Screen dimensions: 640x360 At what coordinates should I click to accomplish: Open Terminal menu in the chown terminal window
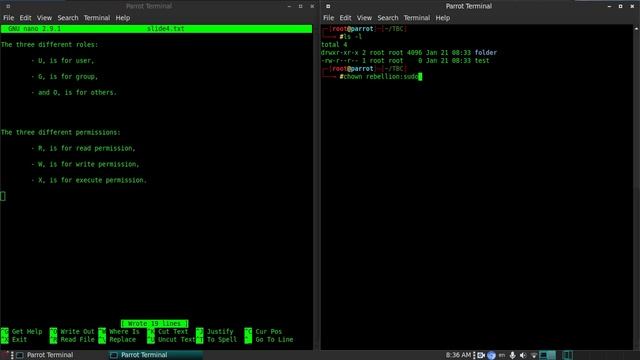tap(417, 18)
